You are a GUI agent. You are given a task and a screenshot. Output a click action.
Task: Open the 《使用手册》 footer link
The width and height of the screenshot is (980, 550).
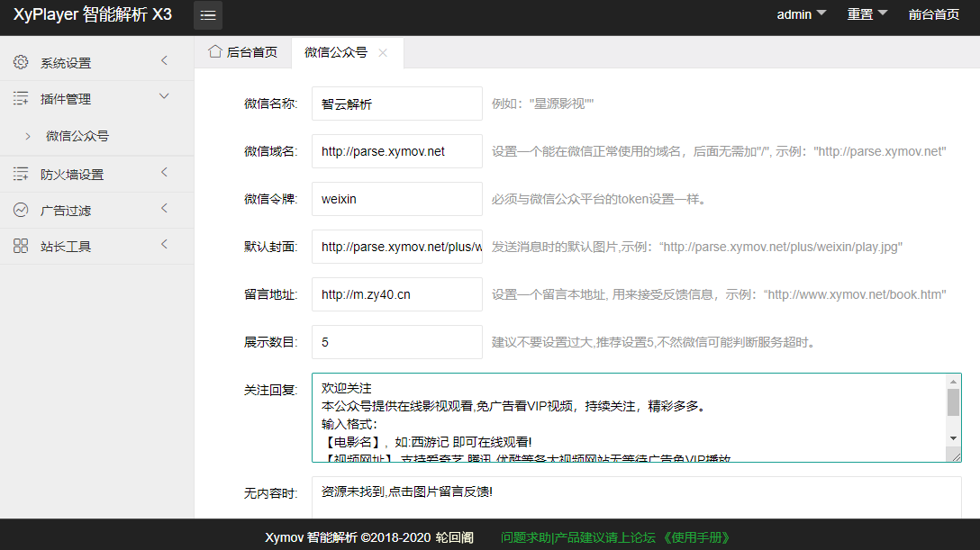[x=696, y=537]
